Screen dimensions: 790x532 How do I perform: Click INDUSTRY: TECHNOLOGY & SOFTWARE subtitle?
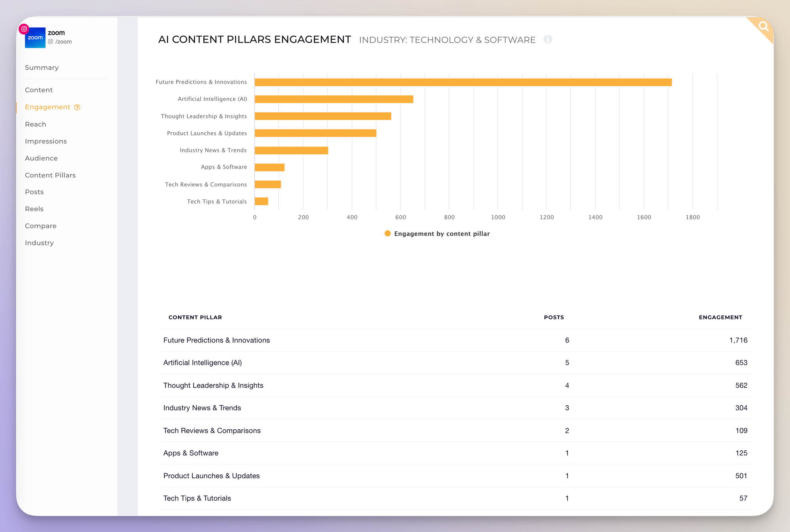(x=447, y=40)
